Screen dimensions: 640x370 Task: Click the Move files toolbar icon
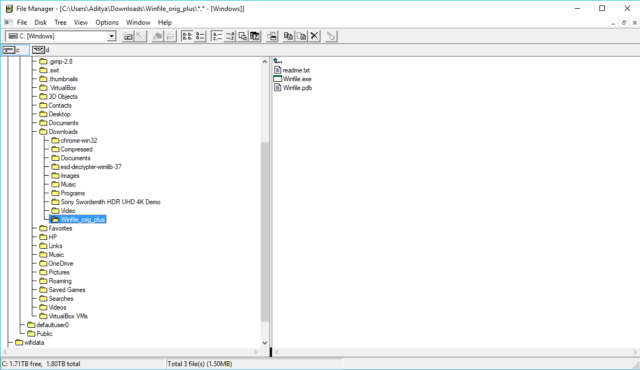[x=302, y=36]
